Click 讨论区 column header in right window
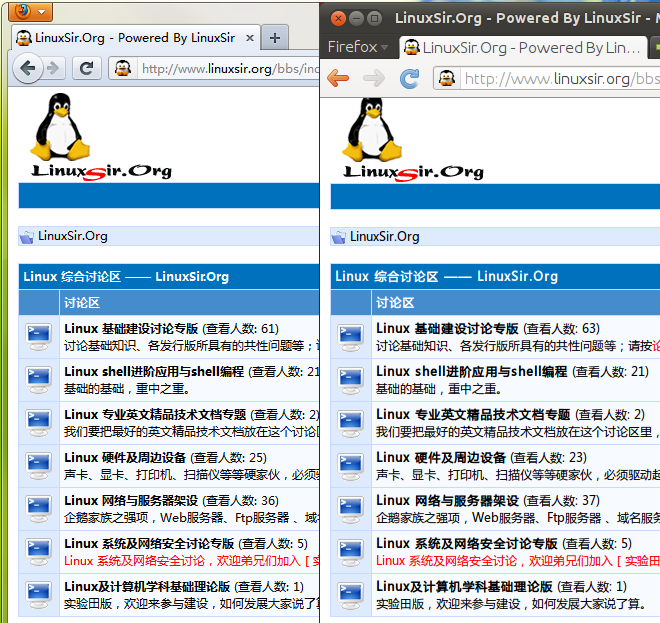Viewport: 660px width, 623px height. pos(395,303)
